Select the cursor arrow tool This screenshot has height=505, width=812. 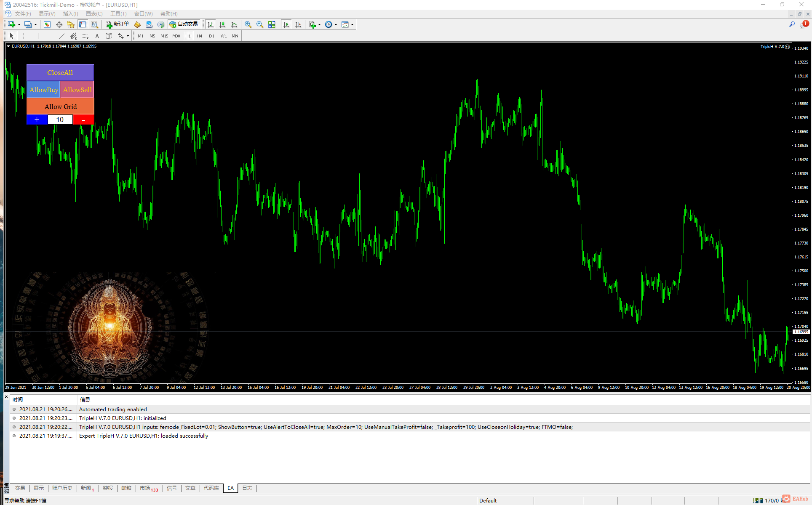click(12, 36)
